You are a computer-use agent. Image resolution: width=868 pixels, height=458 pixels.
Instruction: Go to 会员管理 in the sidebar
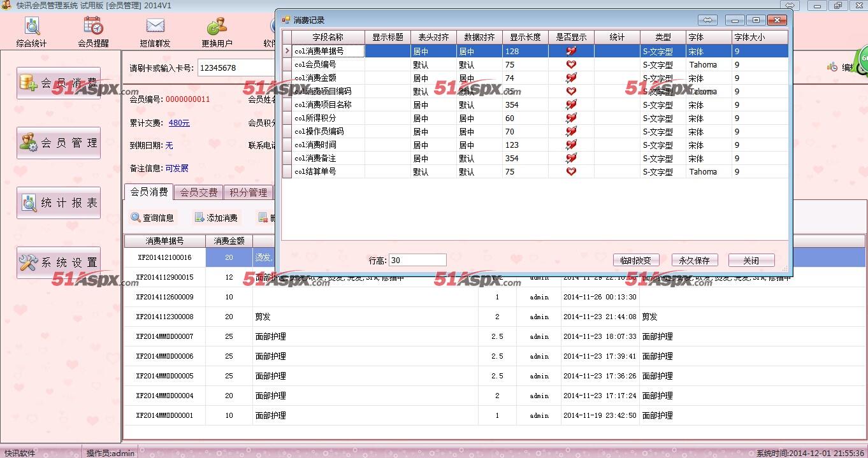pos(59,143)
